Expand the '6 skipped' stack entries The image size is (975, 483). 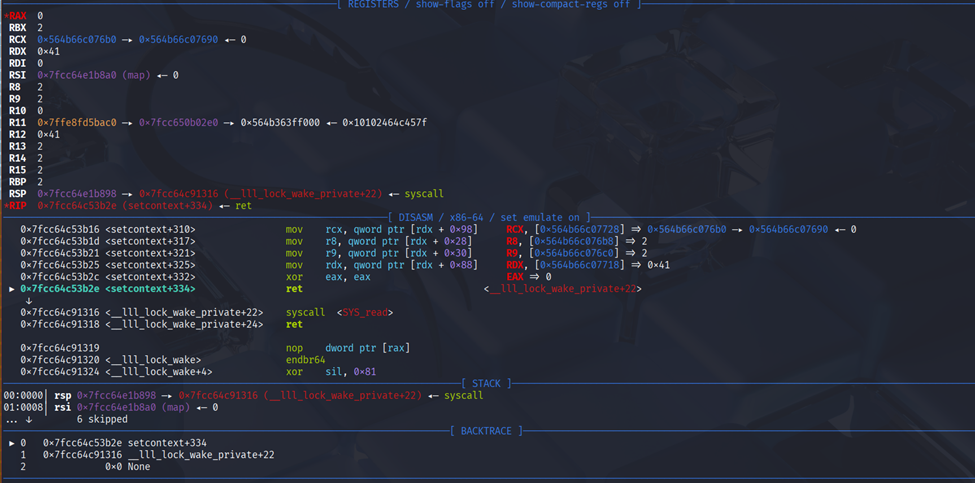tap(102, 418)
